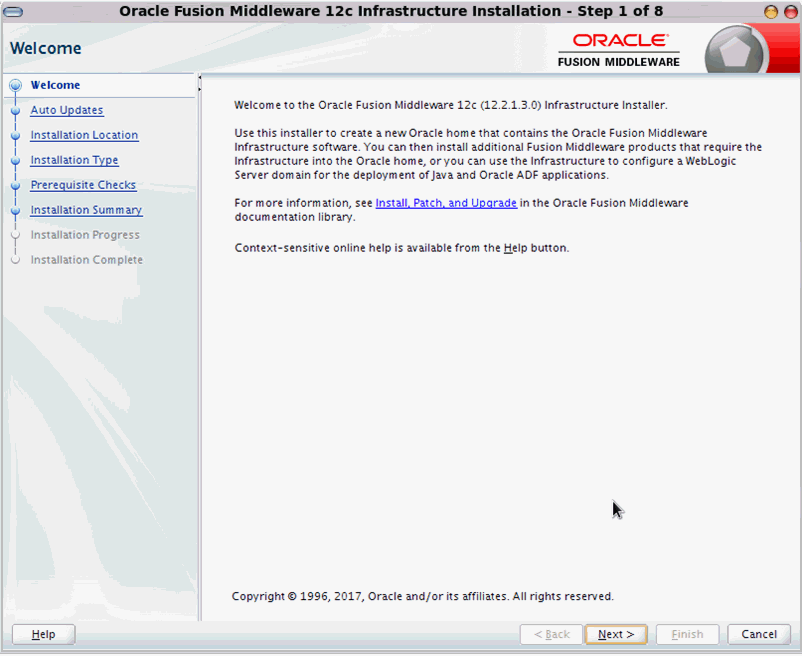Click the disabled Back button

(551, 635)
